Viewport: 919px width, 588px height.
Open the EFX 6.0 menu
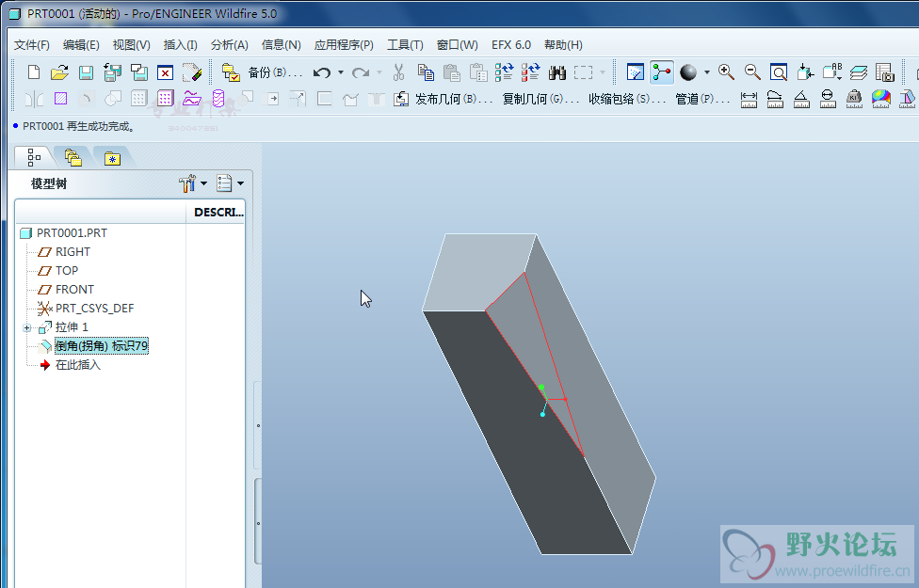tap(511, 45)
